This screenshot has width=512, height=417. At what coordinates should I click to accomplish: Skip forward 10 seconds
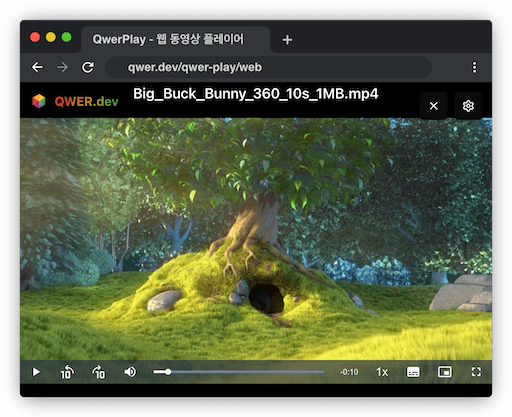pos(99,372)
